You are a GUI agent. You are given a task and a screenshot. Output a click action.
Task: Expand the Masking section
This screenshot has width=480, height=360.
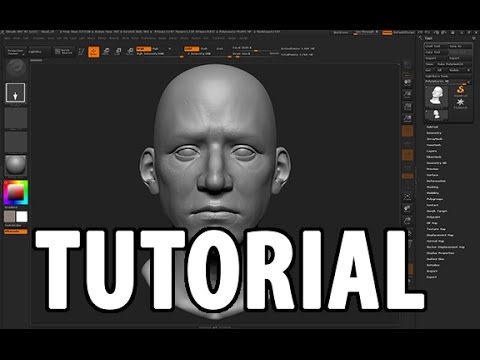[x=433, y=187]
